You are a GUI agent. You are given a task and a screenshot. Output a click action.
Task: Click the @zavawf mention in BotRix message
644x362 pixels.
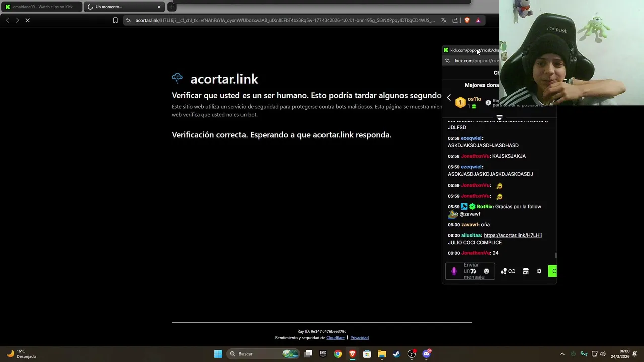[x=470, y=214]
